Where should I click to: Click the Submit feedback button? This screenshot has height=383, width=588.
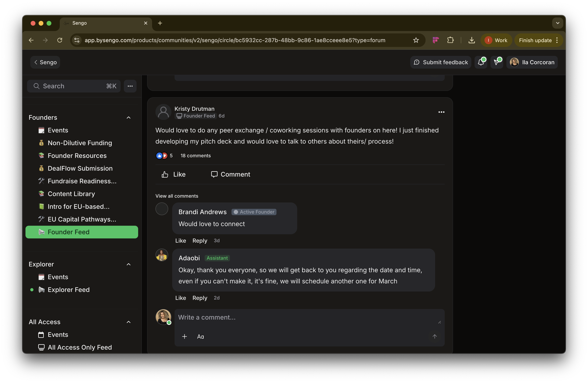click(x=441, y=62)
